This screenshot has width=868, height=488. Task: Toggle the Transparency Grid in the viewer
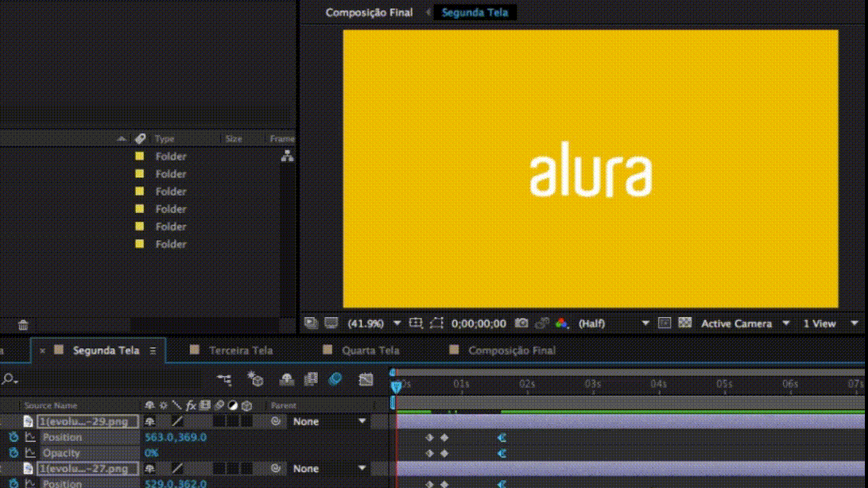coord(685,323)
